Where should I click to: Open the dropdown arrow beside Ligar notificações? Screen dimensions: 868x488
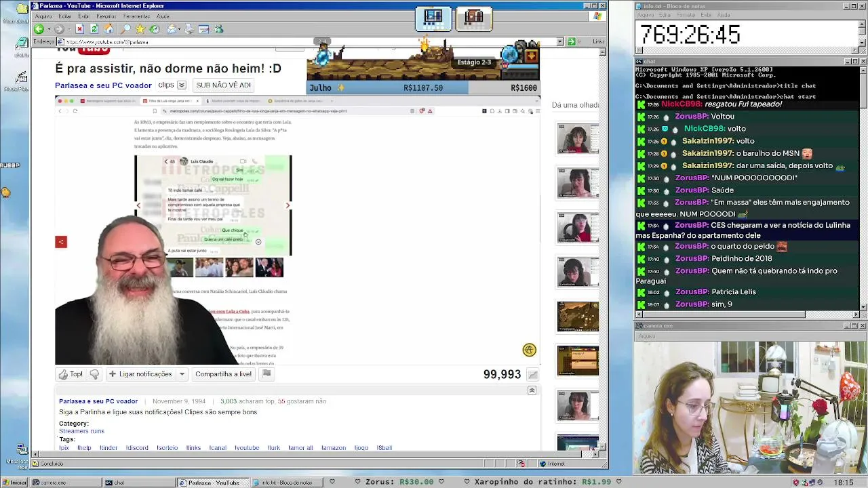click(182, 374)
